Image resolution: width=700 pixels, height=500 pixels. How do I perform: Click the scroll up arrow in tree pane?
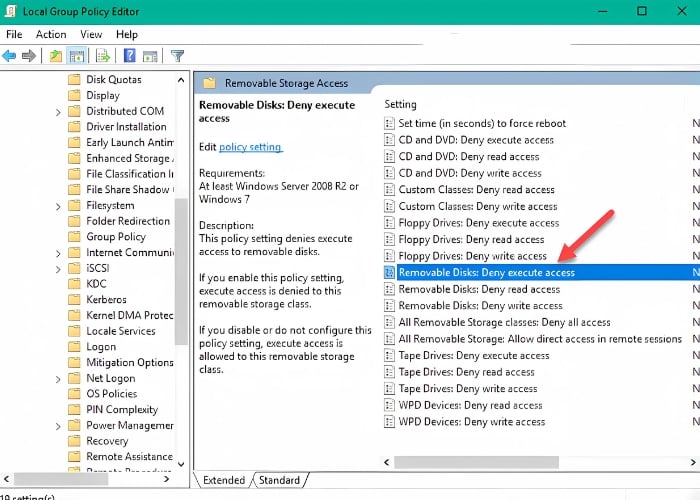coord(181,79)
